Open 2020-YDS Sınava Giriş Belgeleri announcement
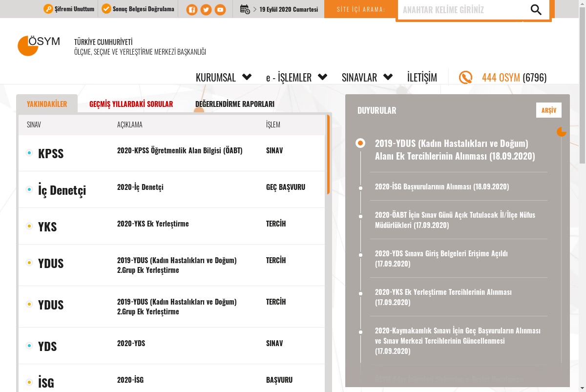 click(441, 259)
